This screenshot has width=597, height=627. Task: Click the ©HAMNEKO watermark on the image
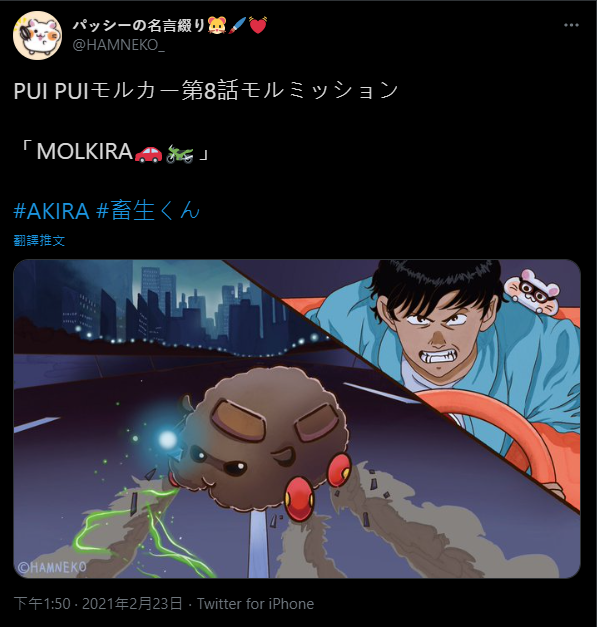(x=52, y=567)
